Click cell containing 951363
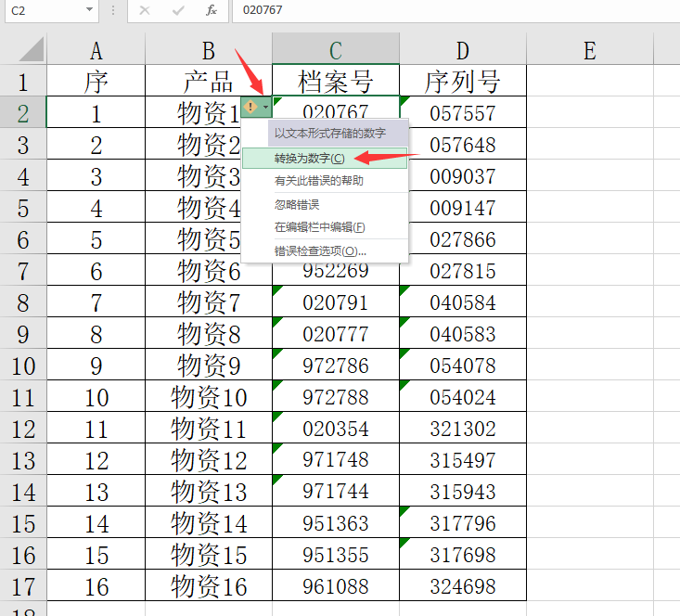The height and width of the screenshot is (616, 680). click(x=336, y=522)
